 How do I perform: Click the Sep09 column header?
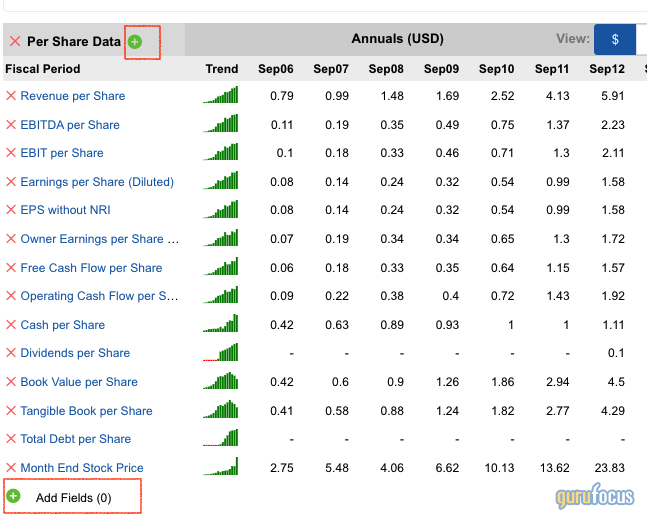pos(441,69)
